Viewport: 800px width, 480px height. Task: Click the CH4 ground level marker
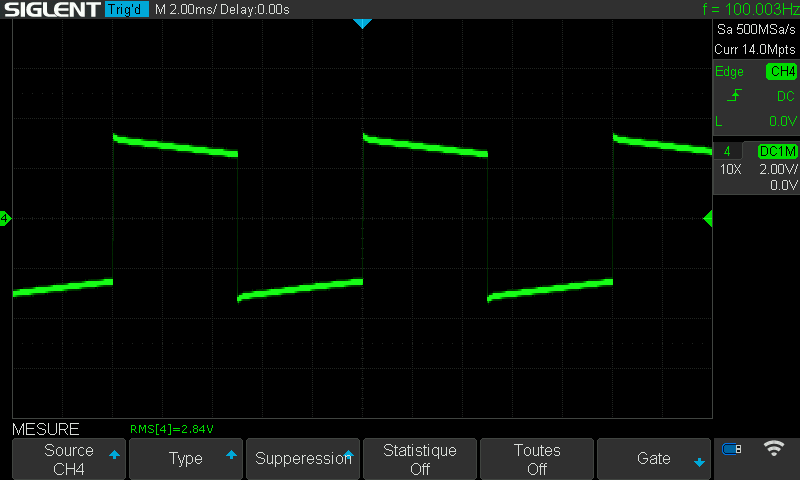5,218
